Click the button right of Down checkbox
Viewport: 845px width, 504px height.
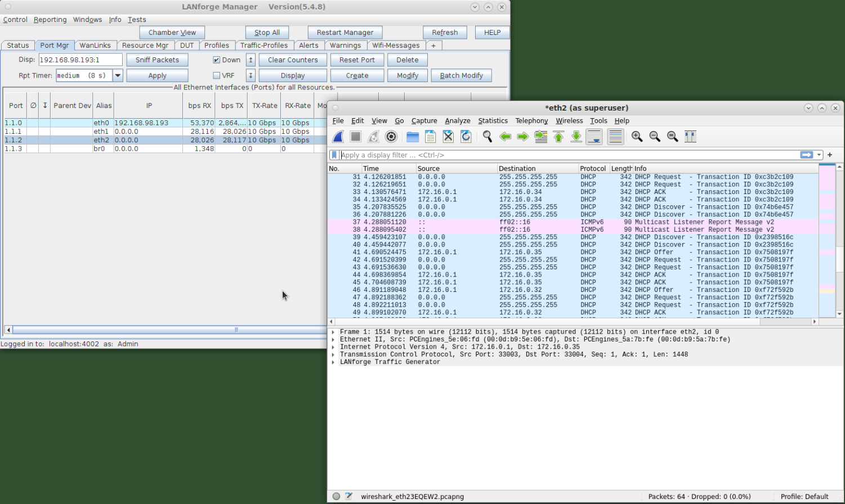tap(251, 60)
